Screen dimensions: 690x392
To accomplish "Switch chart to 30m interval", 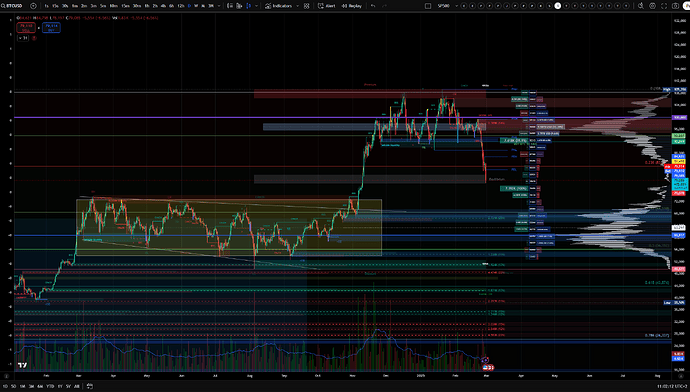I will click(137, 6).
